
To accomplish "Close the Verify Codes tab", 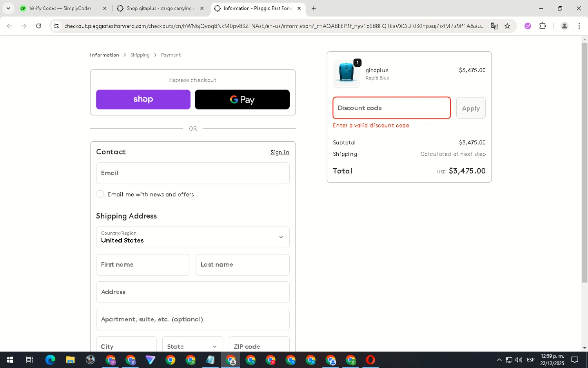I will tap(105, 8).
